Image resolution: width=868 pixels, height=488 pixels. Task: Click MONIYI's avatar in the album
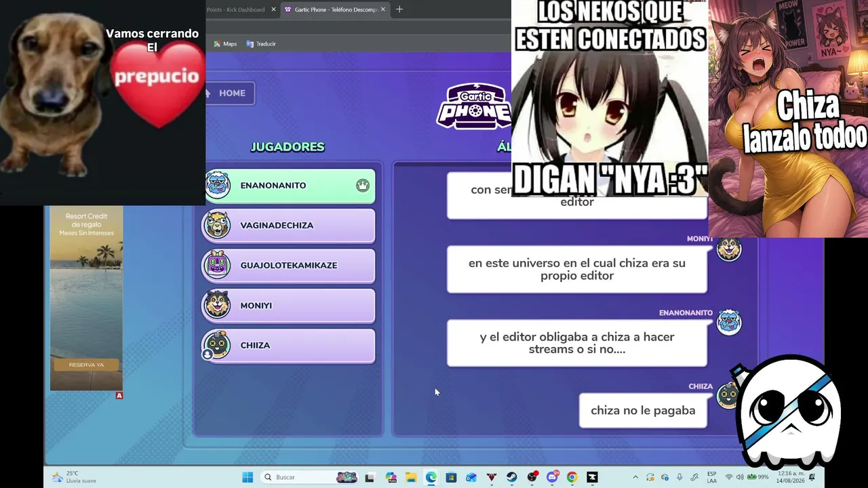729,248
